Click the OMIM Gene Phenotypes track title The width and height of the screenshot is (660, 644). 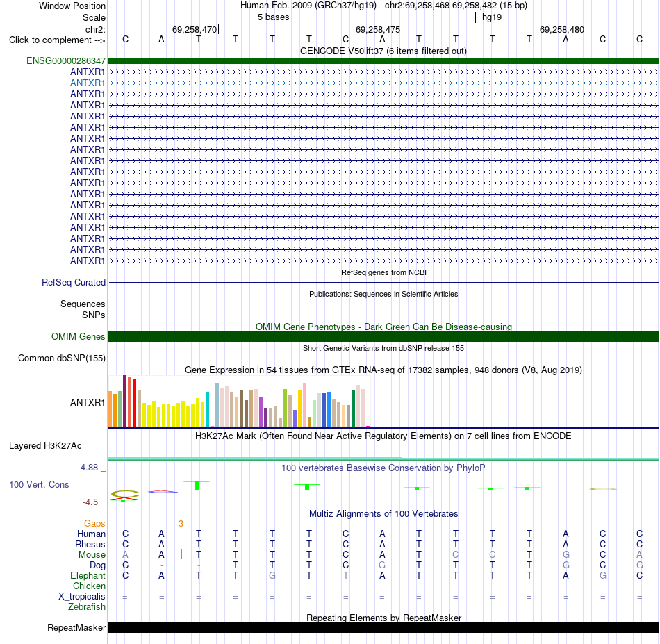(x=383, y=327)
